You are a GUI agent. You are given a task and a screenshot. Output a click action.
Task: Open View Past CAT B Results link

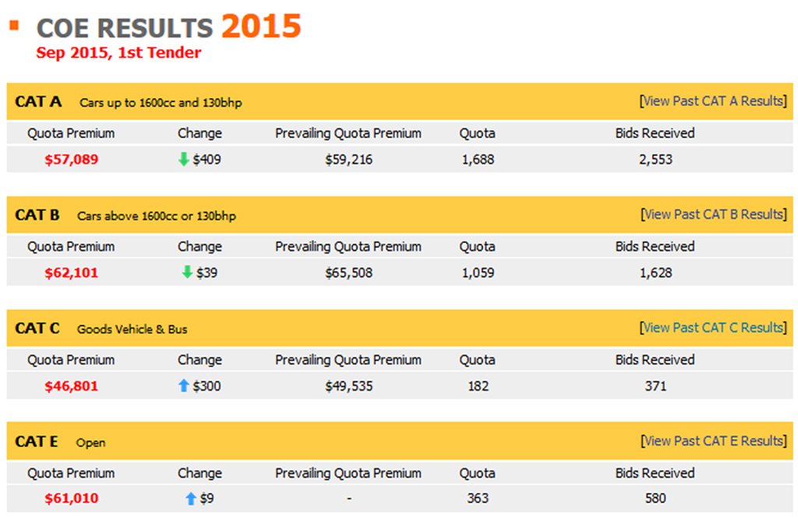click(714, 215)
